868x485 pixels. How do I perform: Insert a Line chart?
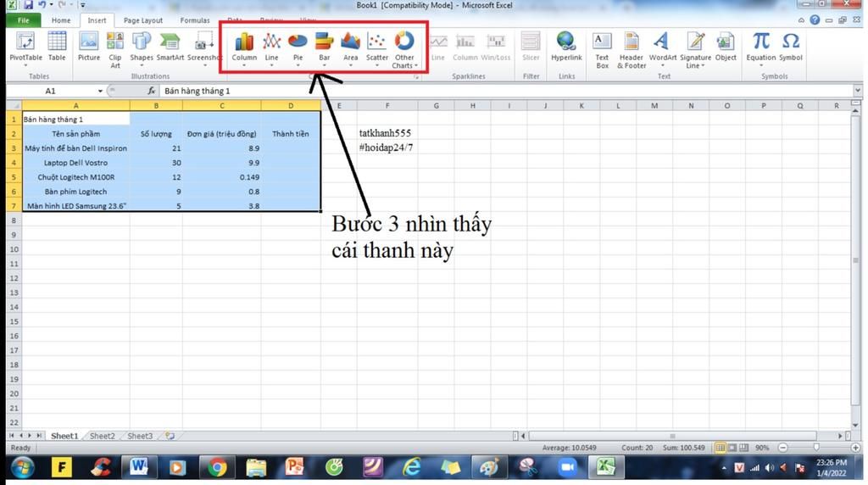tap(271, 48)
